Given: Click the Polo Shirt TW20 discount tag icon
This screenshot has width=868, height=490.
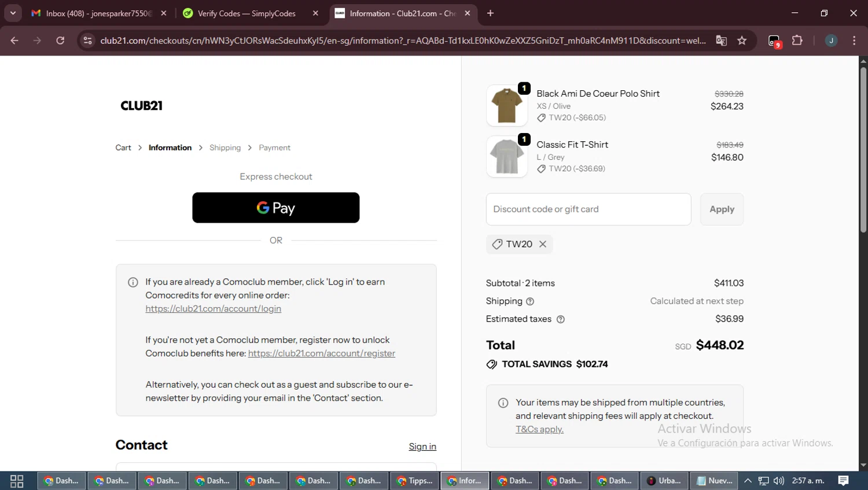Looking at the screenshot, I should (x=541, y=118).
